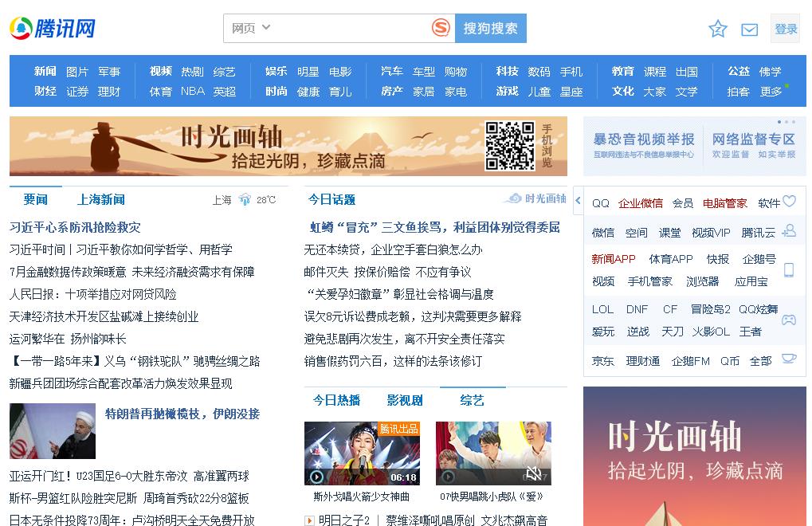This screenshot has height=526, width=812.
Task: Open 娱乐 in navigation bar
Action: tap(276, 71)
